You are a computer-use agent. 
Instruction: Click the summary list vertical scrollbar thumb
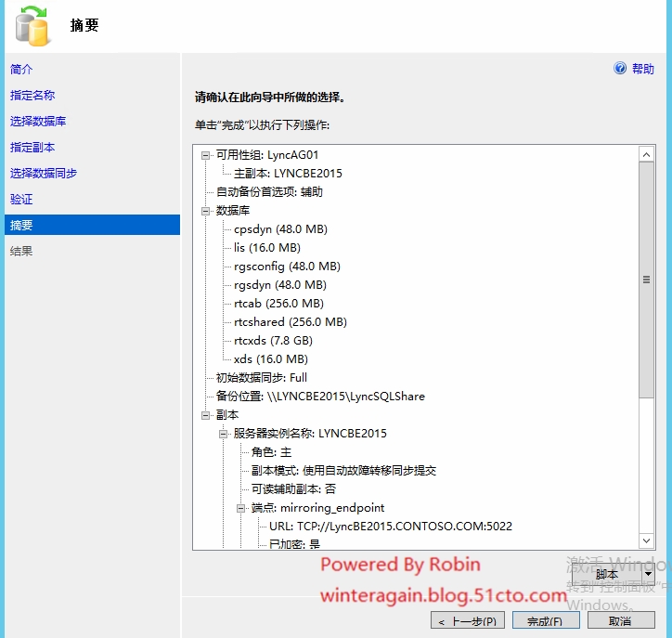point(646,280)
